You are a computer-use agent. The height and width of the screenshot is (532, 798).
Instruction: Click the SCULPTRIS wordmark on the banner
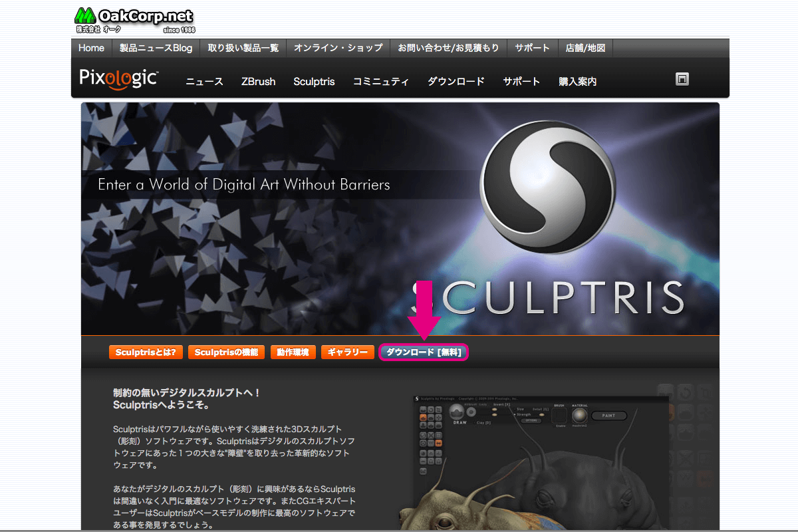click(x=547, y=298)
